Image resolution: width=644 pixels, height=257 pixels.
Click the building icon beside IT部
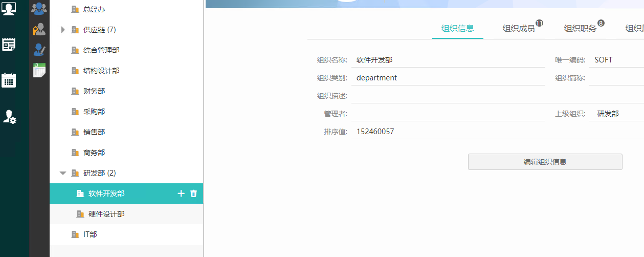pyautogui.click(x=75, y=234)
